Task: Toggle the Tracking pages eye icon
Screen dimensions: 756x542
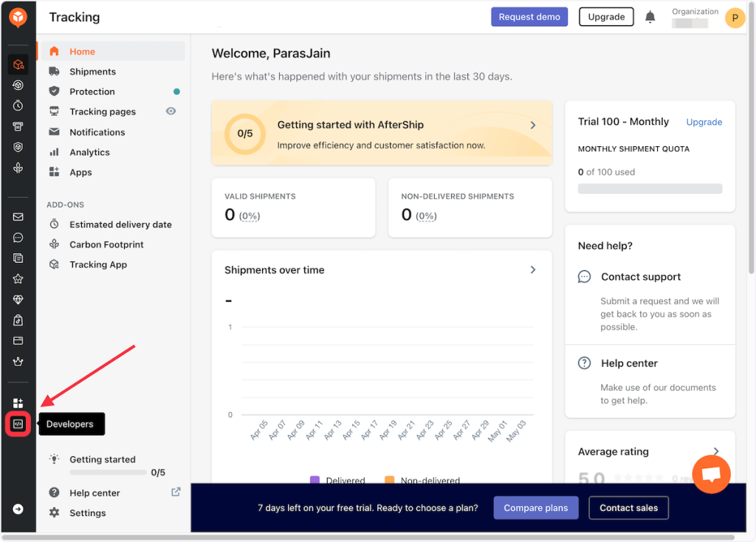Action: (171, 112)
